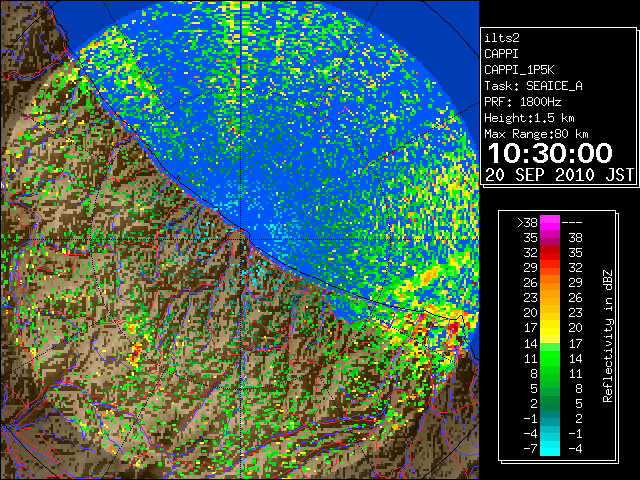The width and height of the screenshot is (640, 480).
Task: Select the 'CAPPI_1P5K' product name text
Action: [x=519, y=70]
